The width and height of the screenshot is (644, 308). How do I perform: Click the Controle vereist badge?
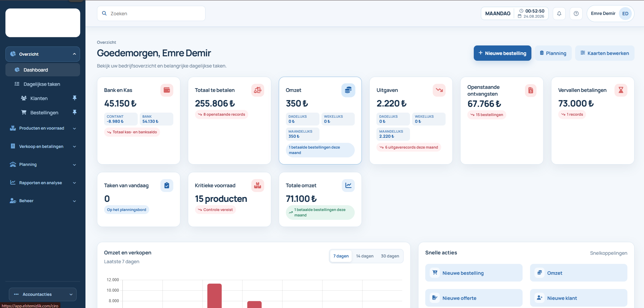pyautogui.click(x=215, y=210)
